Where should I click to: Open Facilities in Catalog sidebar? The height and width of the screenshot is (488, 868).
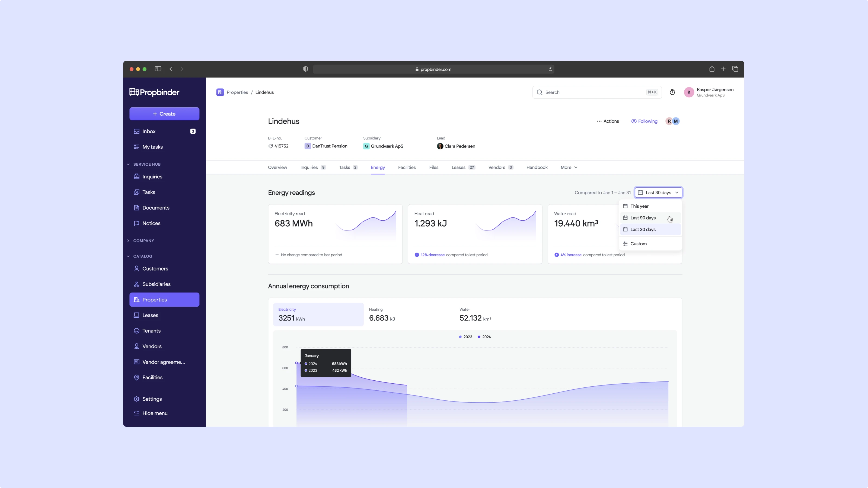(x=152, y=377)
